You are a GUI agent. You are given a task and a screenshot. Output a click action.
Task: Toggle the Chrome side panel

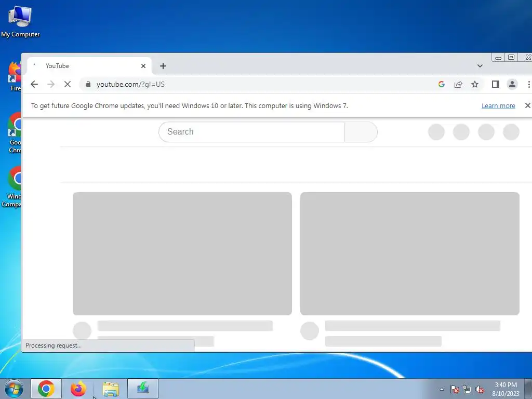coord(495,84)
